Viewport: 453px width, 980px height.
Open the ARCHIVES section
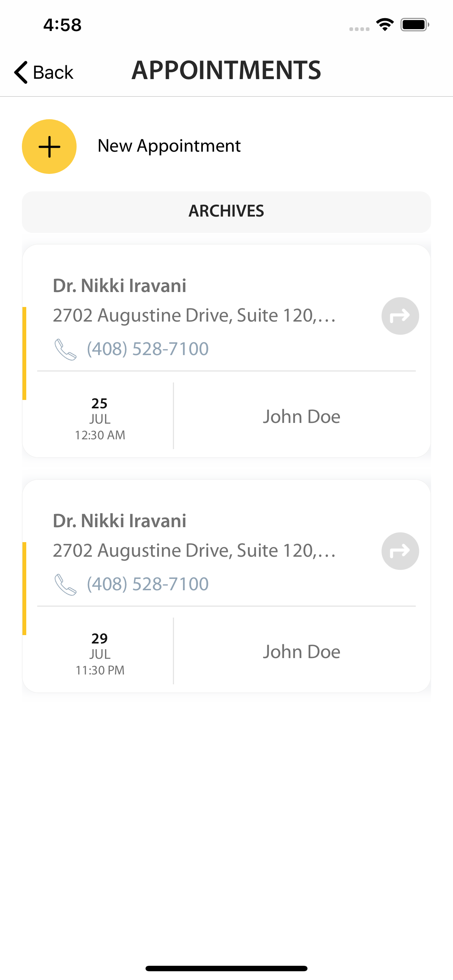pyautogui.click(x=226, y=211)
